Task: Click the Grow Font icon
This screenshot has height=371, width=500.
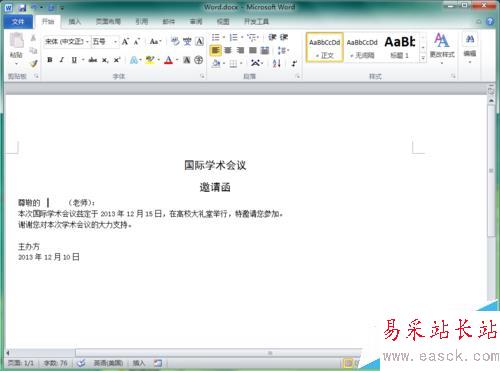Action: (x=125, y=42)
